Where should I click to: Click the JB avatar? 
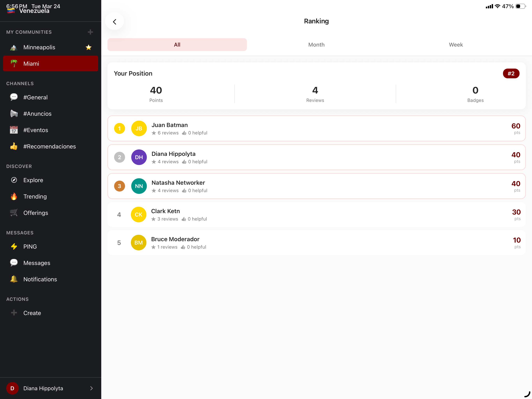[x=139, y=128]
